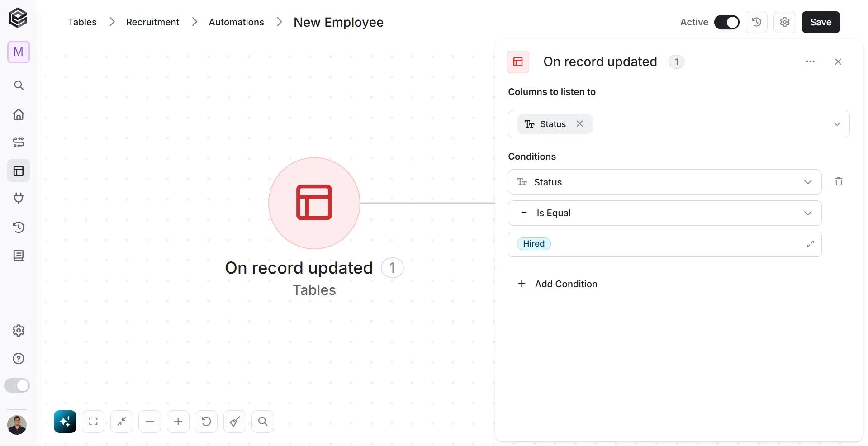Expand the Columns to listen to dropdown
Image resolution: width=868 pixels, height=446 pixels.
[x=678, y=124]
